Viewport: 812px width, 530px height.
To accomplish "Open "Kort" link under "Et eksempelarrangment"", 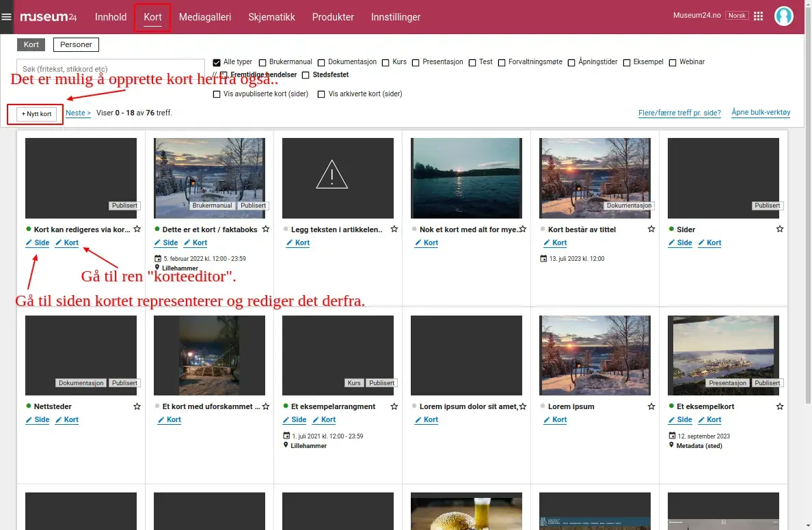I will pyautogui.click(x=324, y=420).
